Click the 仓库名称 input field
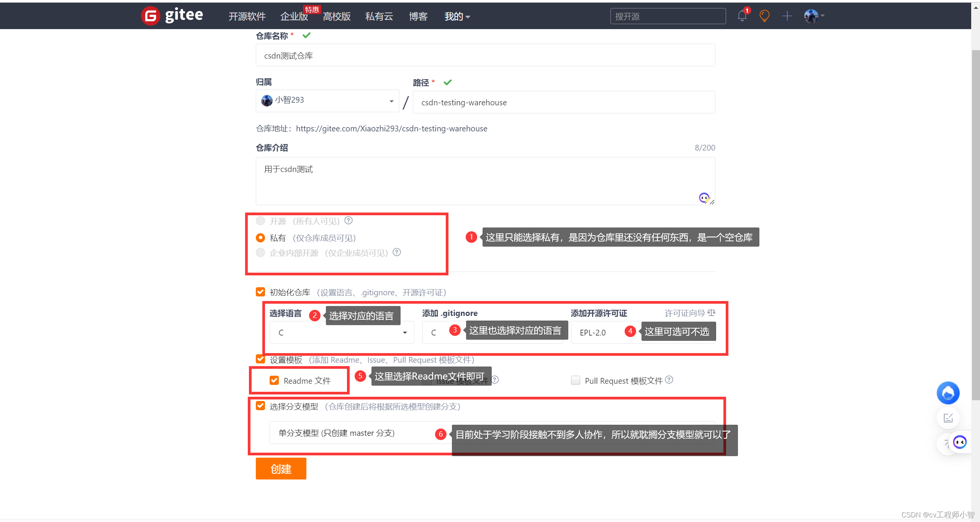980x522 pixels. [x=485, y=55]
